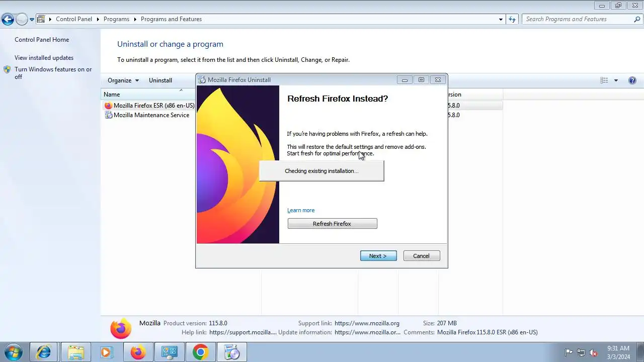Click the uninstaller icon in the taskbar
The width and height of the screenshot is (644, 362).
(x=232, y=352)
